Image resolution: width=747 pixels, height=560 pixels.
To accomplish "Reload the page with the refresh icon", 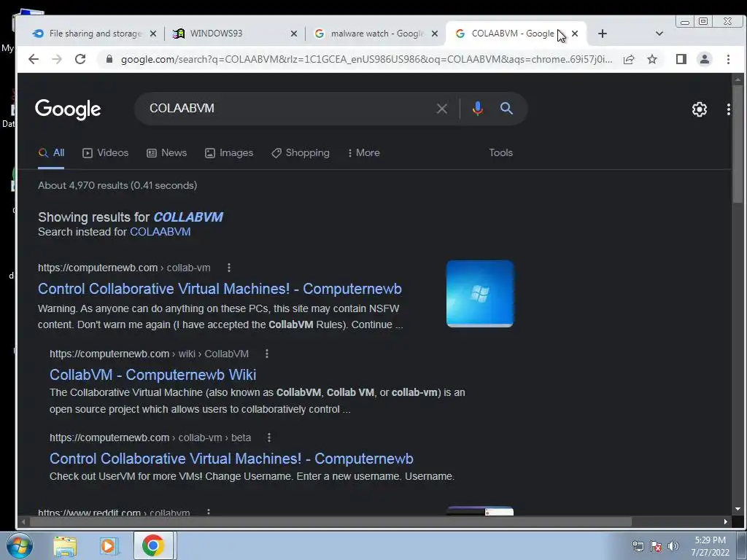I will click(80, 59).
